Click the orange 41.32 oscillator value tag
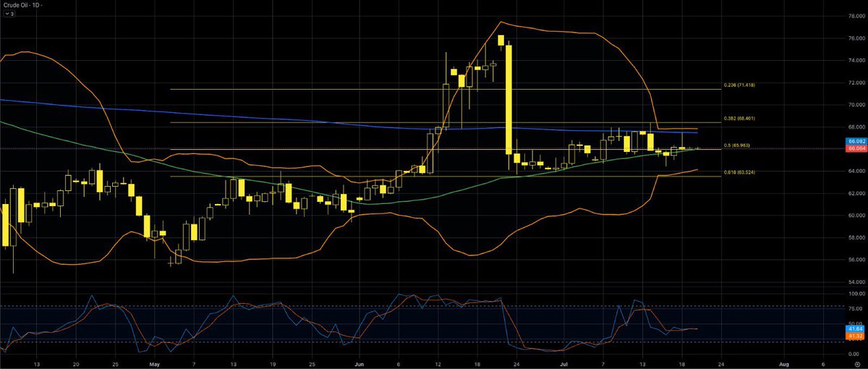 [854, 336]
